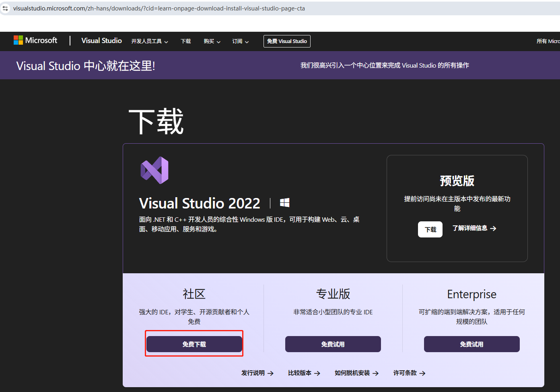The image size is (560, 392).
Task: Click the arrow icon beside 如何脱机安装
Action: [x=376, y=373]
